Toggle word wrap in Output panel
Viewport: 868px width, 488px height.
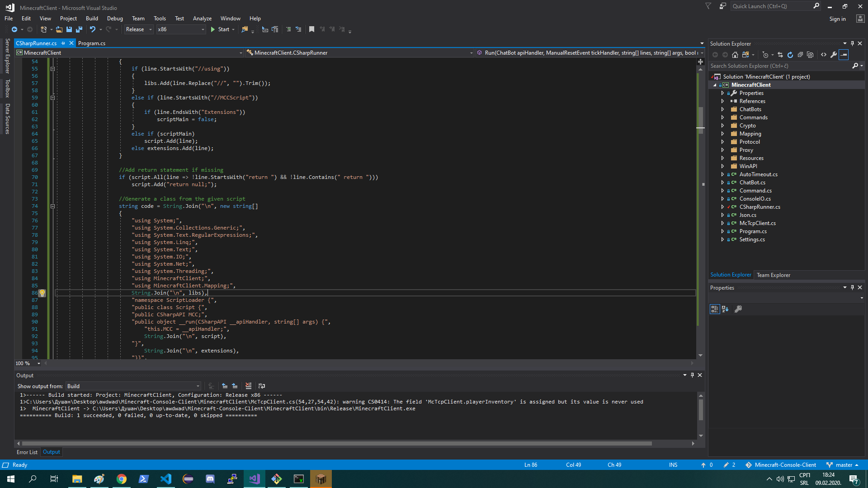pyautogui.click(x=261, y=386)
